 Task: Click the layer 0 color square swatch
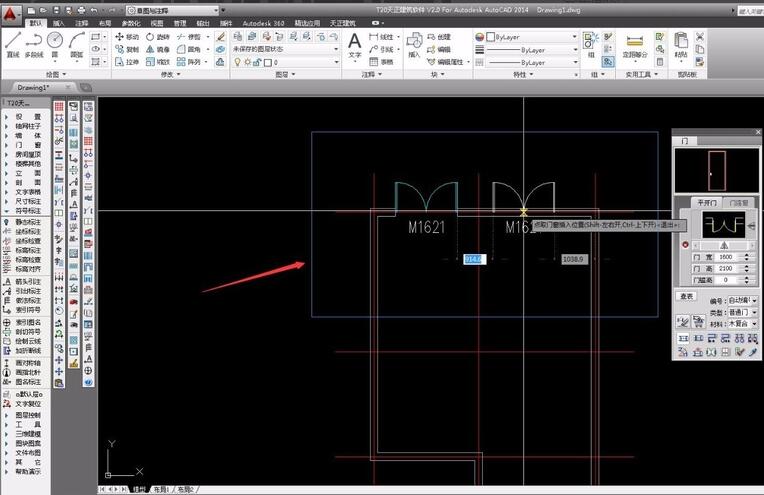click(267, 62)
